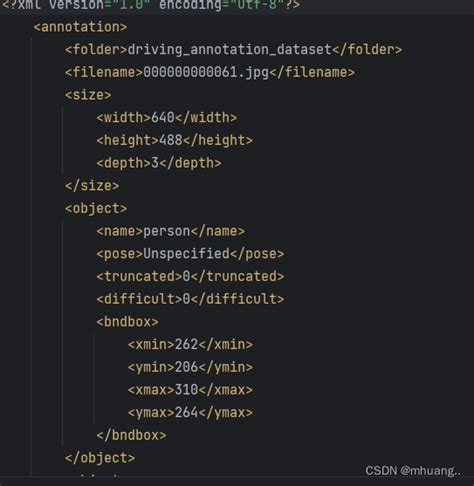Click the opening bndbox tag

click(127, 322)
